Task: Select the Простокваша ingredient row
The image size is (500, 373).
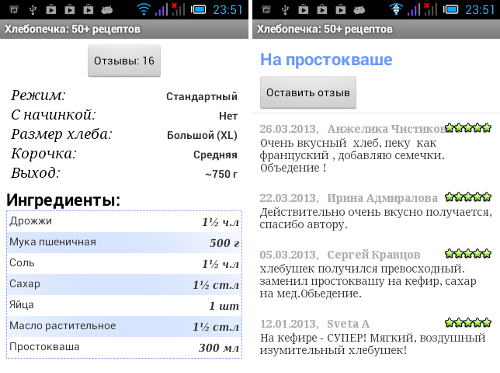Action: (x=124, y=347)
